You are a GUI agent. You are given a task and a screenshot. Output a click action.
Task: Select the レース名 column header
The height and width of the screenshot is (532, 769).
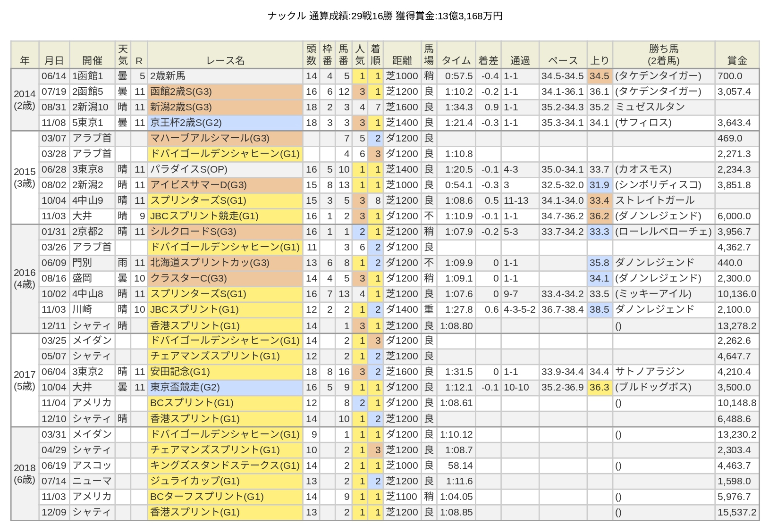[x=225, y=55]
